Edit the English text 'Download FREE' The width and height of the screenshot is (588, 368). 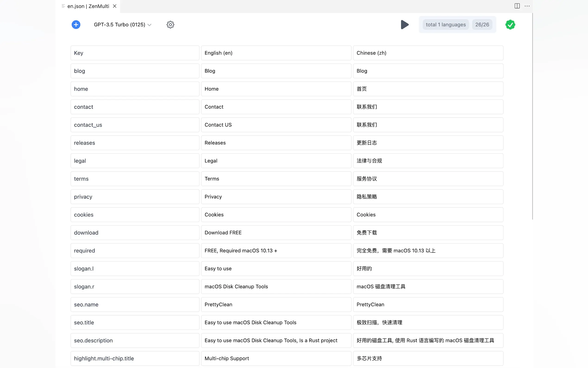276,233
